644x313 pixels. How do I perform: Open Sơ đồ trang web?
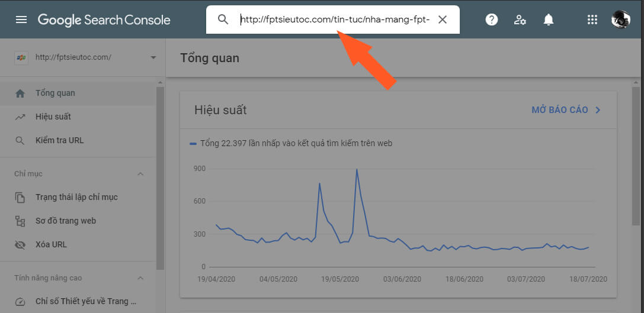pyautogui.click(x=78, y=221)
